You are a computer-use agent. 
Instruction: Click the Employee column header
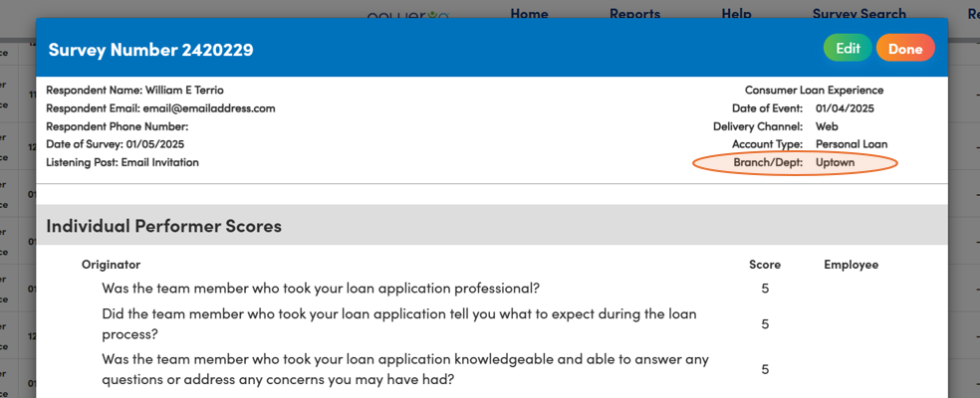tap(852, 265)
